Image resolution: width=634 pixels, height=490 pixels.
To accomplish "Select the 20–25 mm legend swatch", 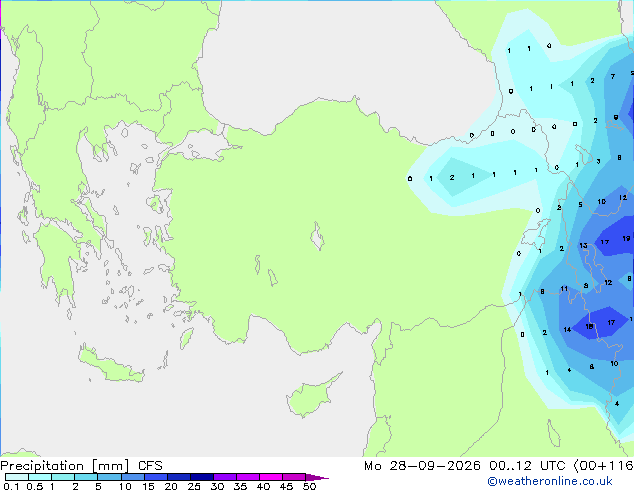I will [178, 477].
